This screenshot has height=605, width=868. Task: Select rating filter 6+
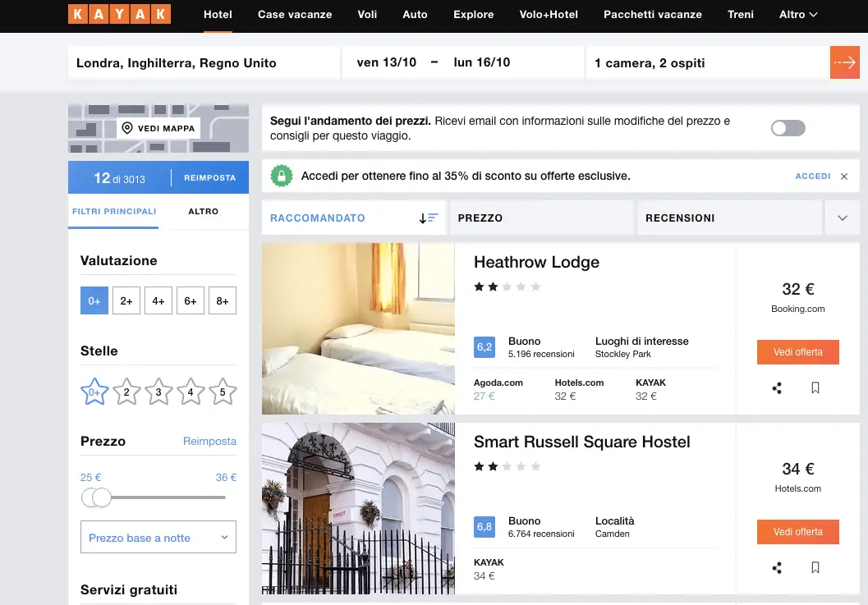point(191,300)
